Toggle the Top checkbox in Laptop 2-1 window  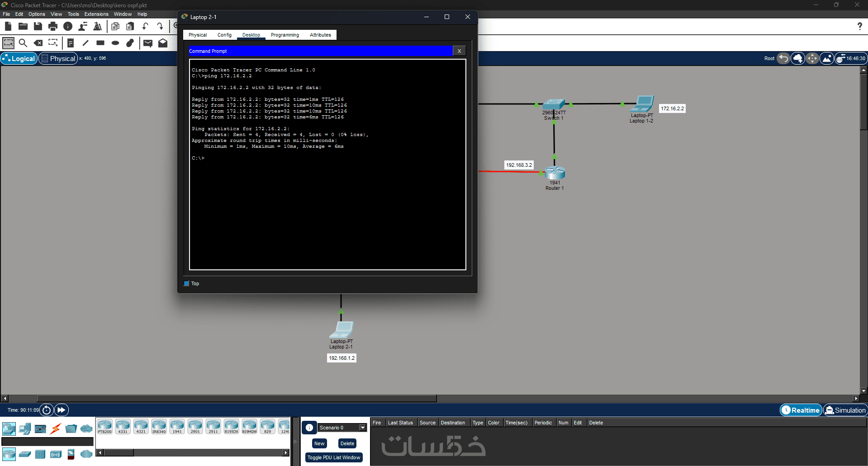[186, 283]
